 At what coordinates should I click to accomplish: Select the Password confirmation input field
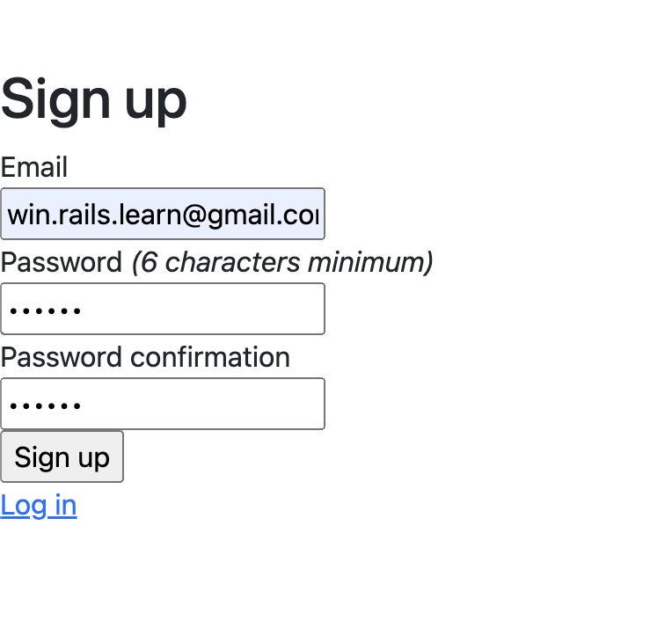163,404
